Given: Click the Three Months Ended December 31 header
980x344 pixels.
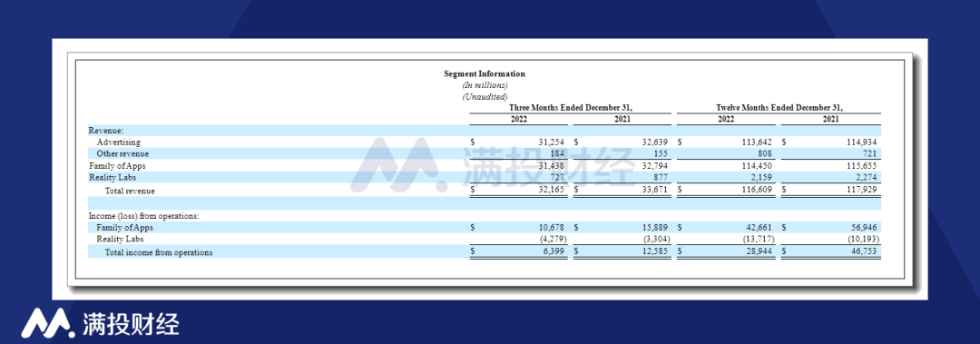Looking at the screenshot, I should [x=571, y=108].
